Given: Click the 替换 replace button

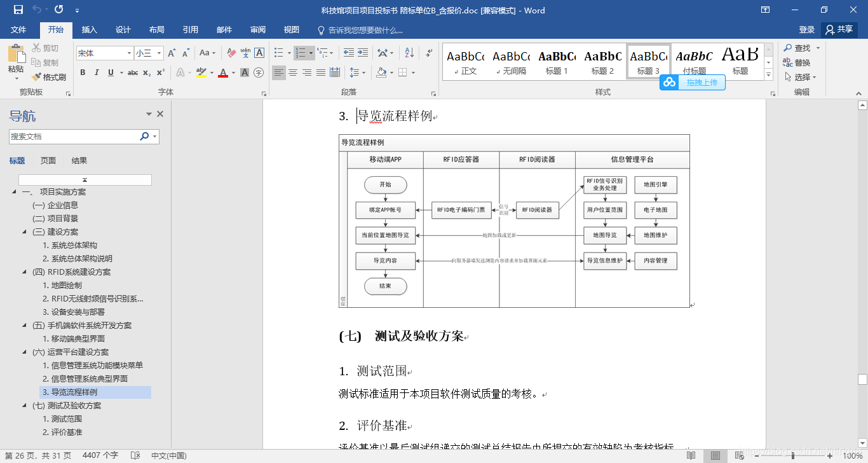Looking at the screenshot, I should [797, 62].
